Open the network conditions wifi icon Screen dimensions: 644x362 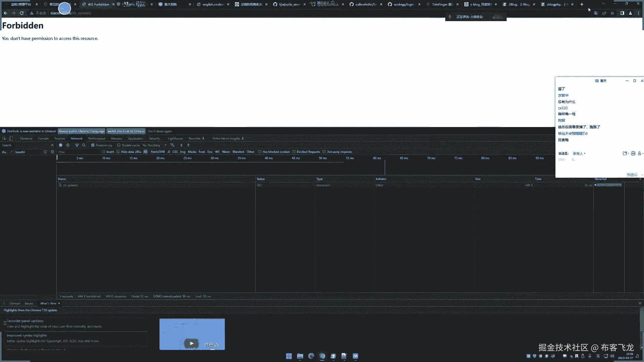click(x=172, y=145)
